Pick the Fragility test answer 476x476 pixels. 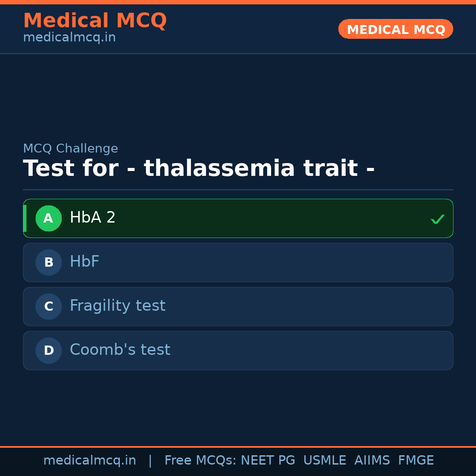[x=118, y=306]
